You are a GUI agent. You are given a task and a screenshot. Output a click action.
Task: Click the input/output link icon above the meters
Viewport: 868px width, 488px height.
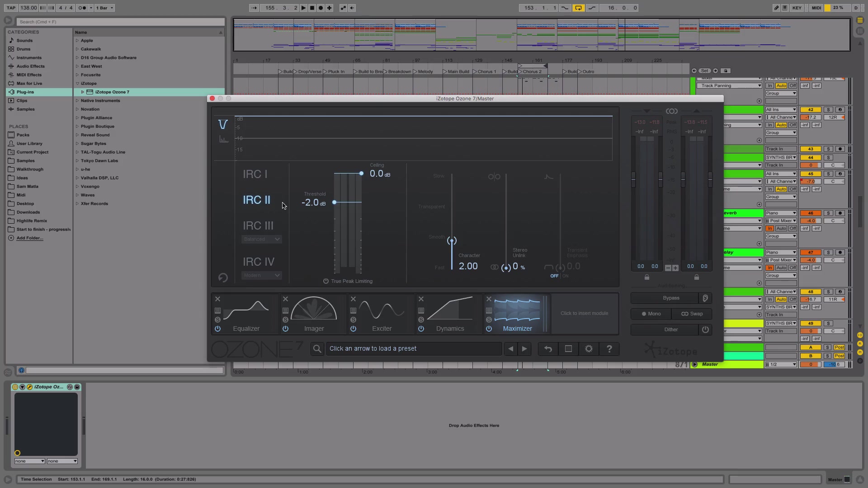(671, 111)
